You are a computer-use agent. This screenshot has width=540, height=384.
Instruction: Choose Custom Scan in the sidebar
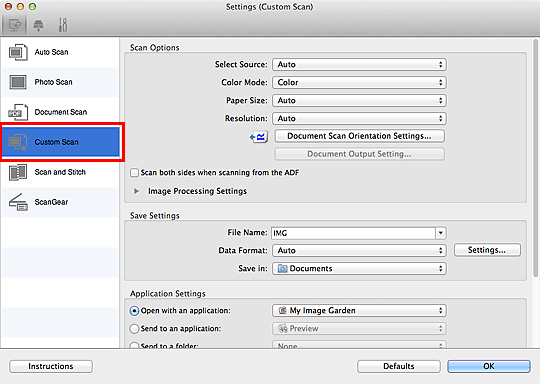point(61,142)
